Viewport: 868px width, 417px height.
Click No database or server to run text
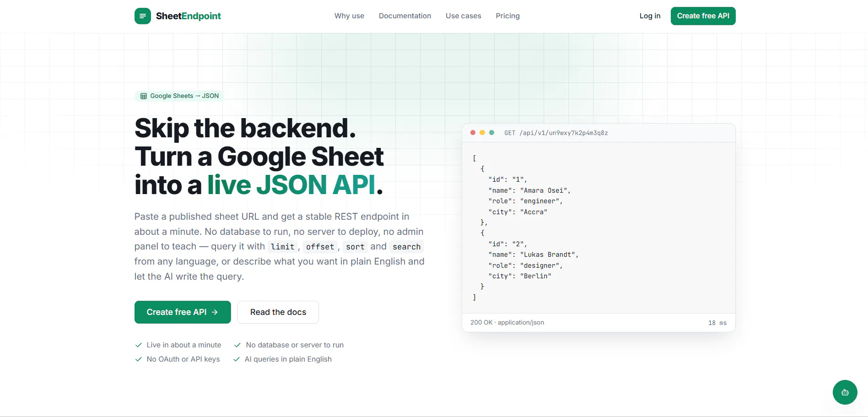point(295,345)
